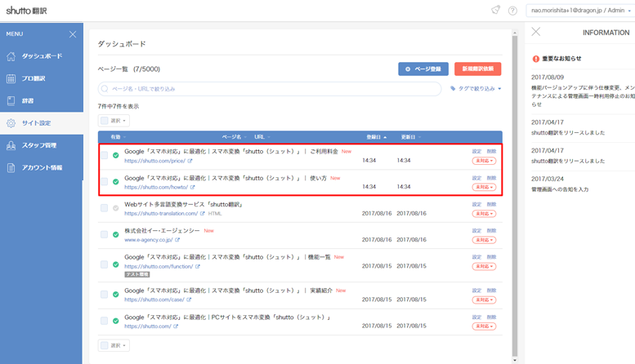635x364 pixels.
Task: Sort by the 更新日 column header
Action: point(410,137)
